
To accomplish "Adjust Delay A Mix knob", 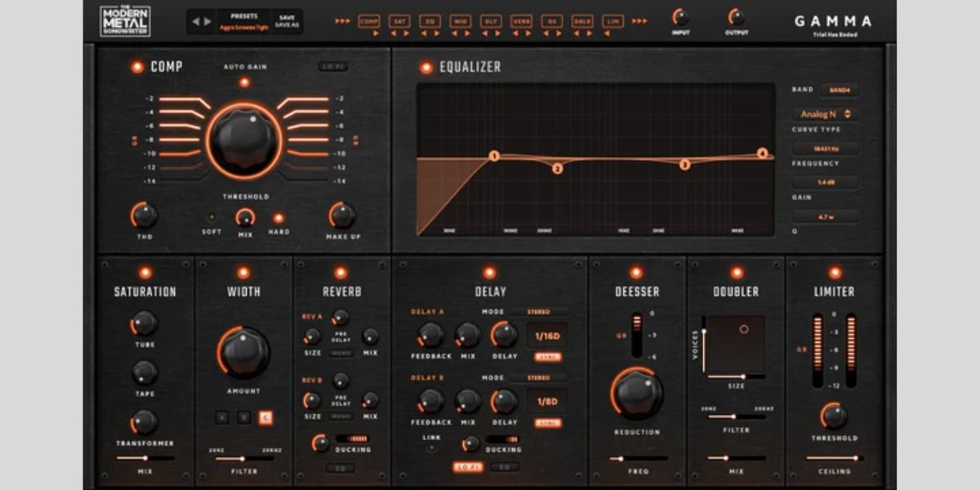I will [468, 334].
